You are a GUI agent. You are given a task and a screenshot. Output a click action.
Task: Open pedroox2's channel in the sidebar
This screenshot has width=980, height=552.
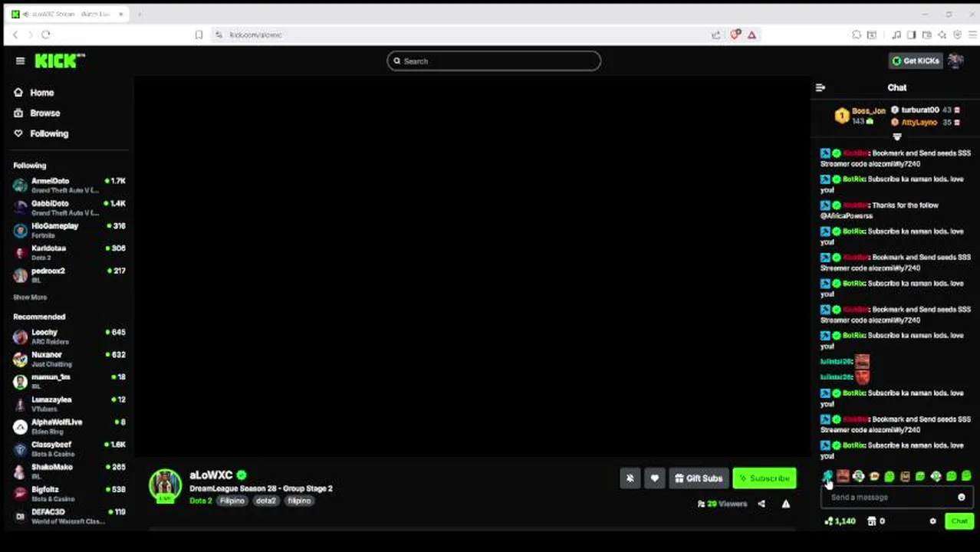69,274
